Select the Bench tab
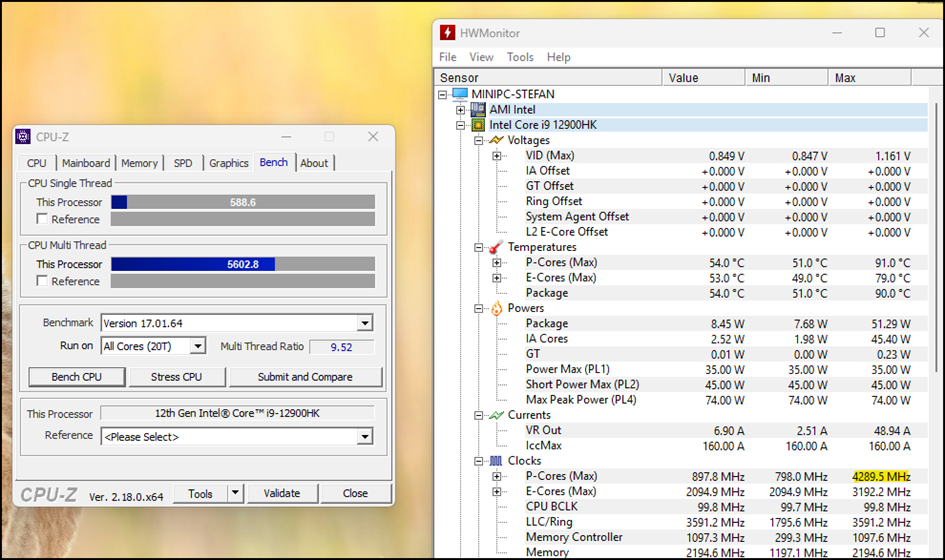Viewport: 945px width, 560px height. [274, 162]
